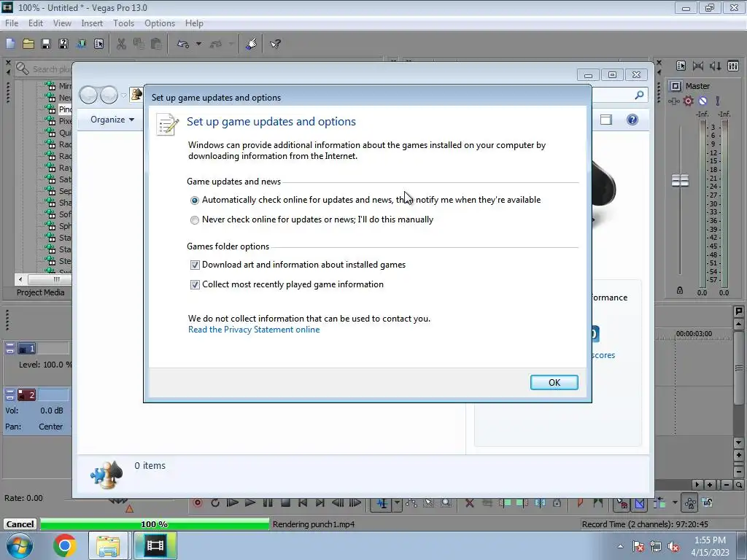Uncheck Download art and information about games
The image size is (747, 560).
click(195, 265)
